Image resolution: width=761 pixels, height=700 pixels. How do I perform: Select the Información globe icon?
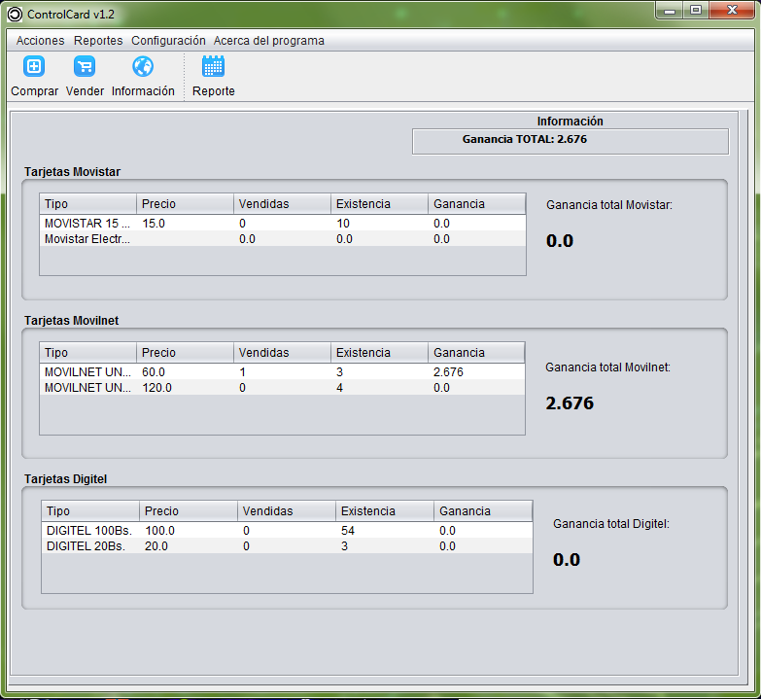coord(143,67)
